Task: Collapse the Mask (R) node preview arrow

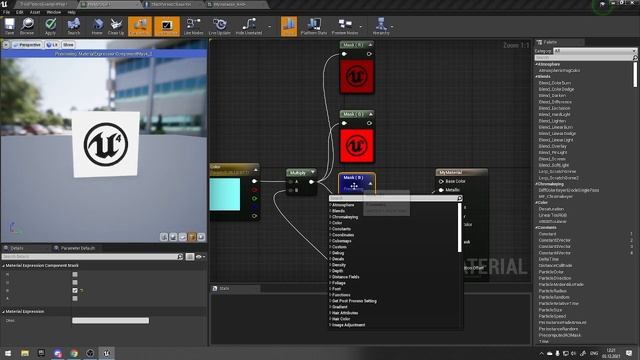Action: click(x=370, y=44)
